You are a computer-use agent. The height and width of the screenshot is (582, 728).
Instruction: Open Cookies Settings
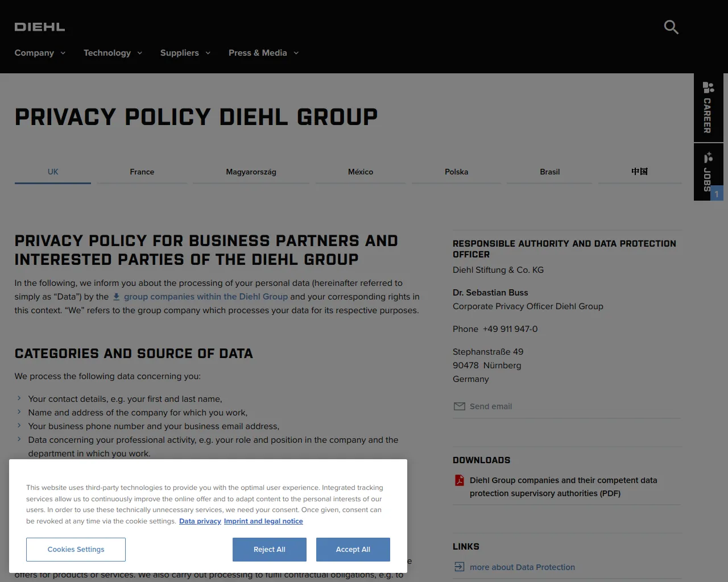[76, 550]
